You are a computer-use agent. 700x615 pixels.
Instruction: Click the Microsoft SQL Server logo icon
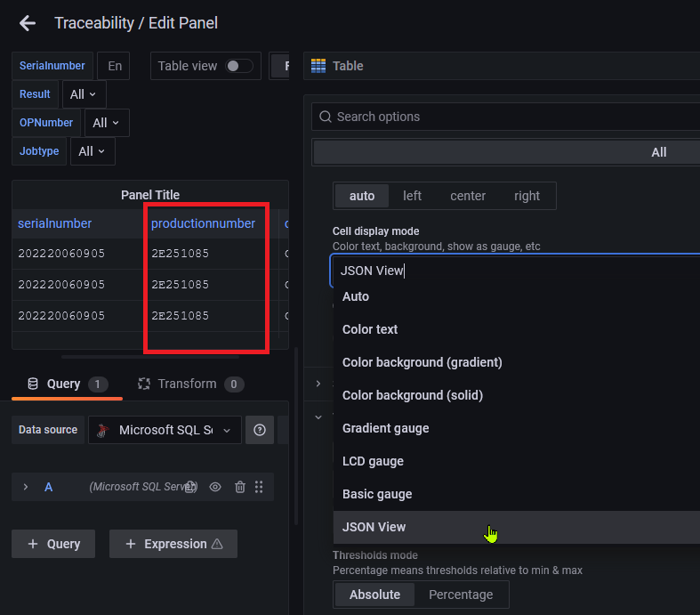103,430
